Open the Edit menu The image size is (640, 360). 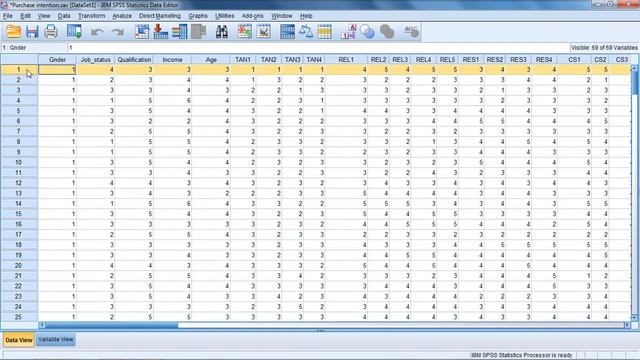pyautogui.click(x=25, y=16)
